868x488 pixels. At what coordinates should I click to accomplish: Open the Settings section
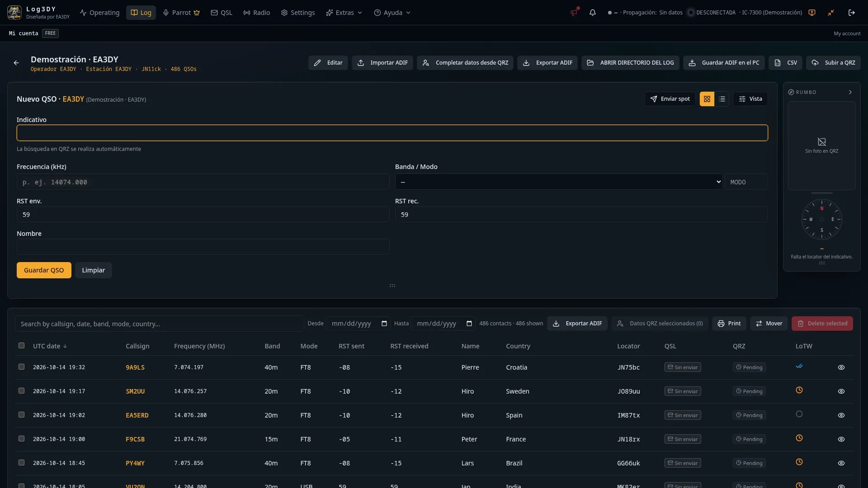pos(298,13)
